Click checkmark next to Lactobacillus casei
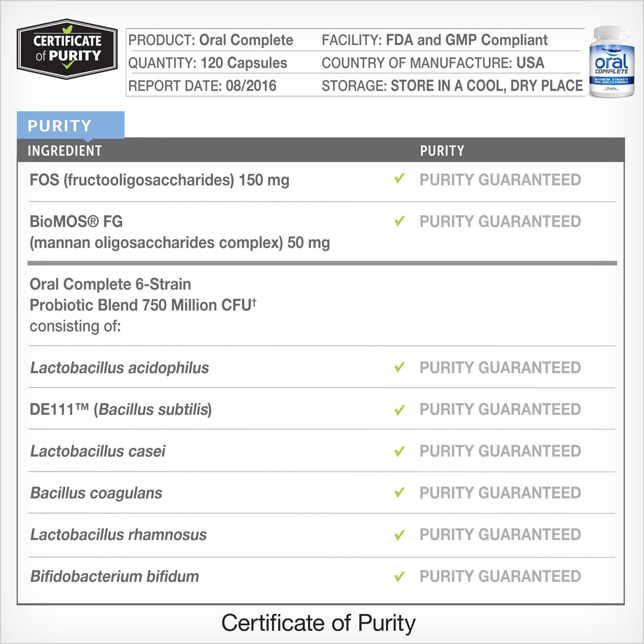 pos(399,451)
